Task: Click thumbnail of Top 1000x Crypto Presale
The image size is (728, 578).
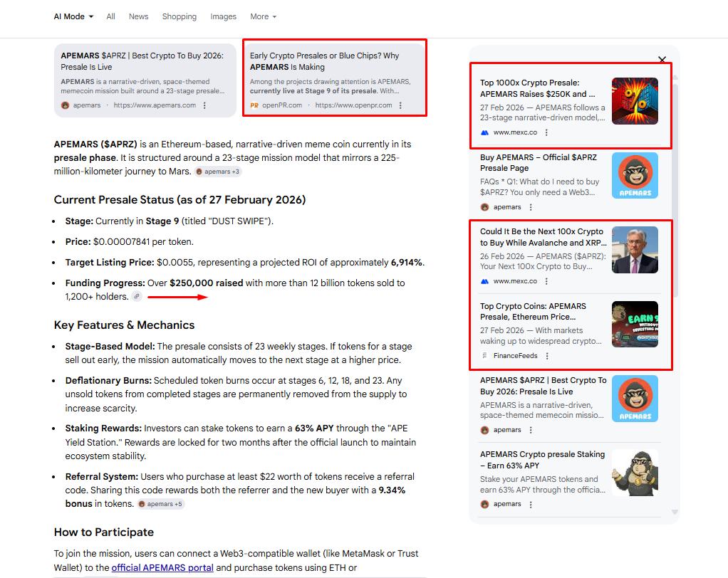Action: 635,101
